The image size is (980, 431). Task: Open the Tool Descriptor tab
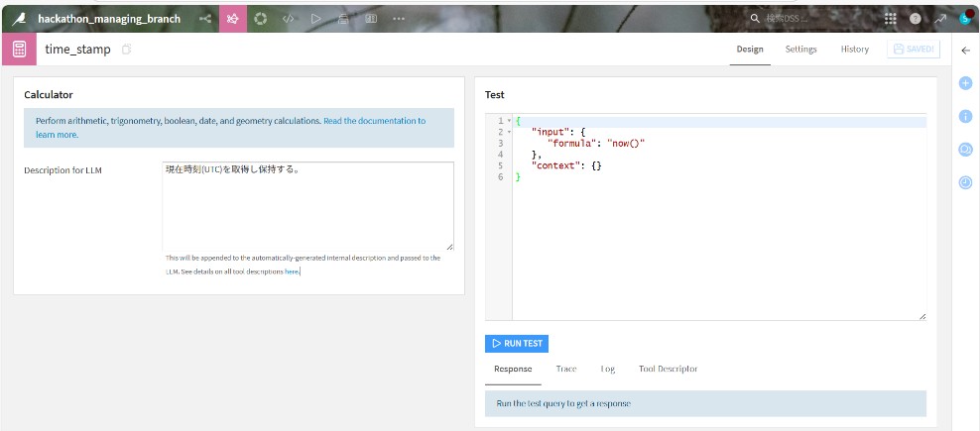pyautogui.click(x=668, y=369)
